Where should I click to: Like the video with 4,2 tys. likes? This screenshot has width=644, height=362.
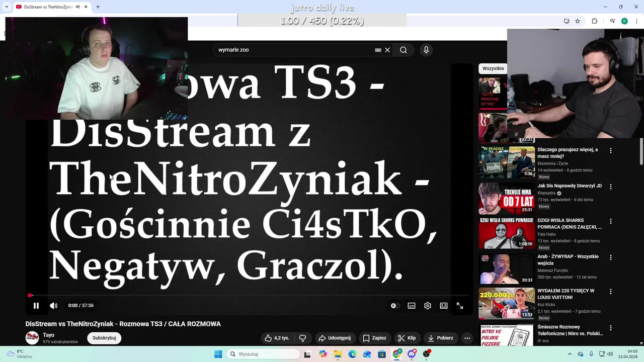tap(277, 338)
